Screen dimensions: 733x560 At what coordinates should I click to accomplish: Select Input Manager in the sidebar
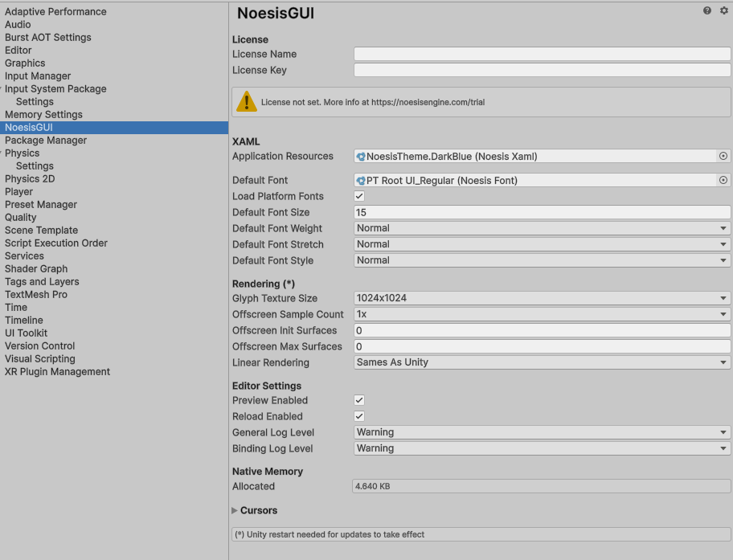point(38,76)
